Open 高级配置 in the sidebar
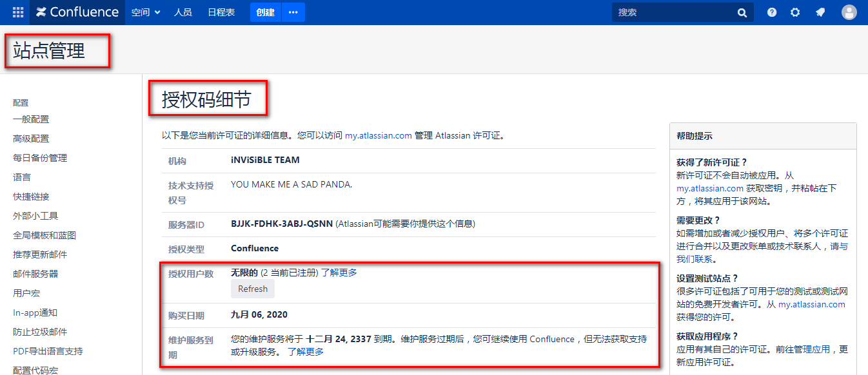This screenshot has height=375, width=868. point(31,139)
